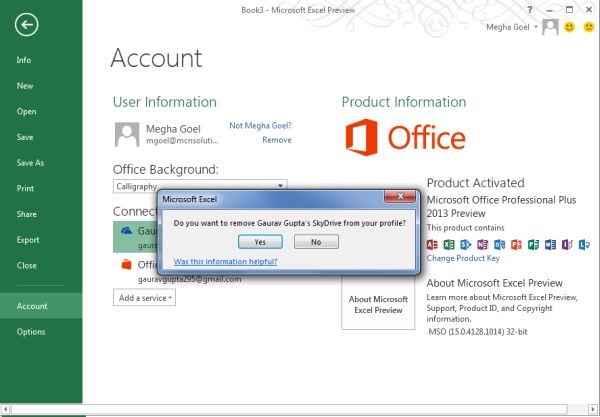Click the left arrow of the horizontal scrollbar
600x417 pixels.
pyautogui.click(x=5, y=409)
